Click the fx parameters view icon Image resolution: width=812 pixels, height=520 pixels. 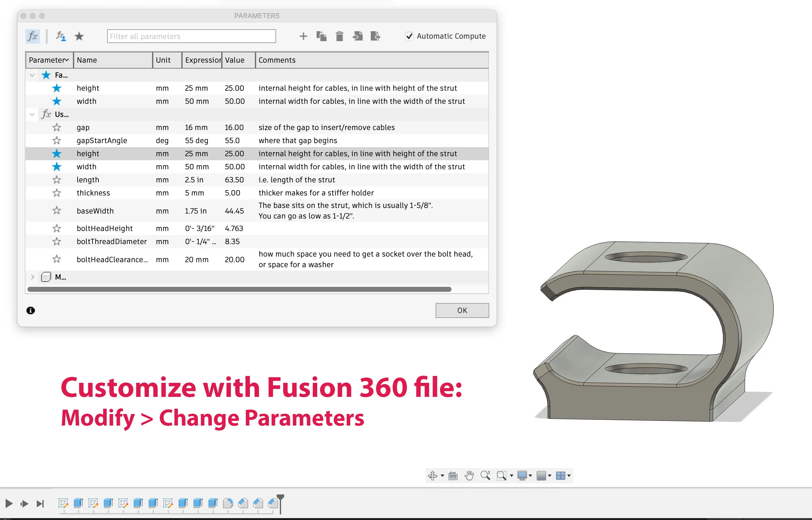point(33,36)
